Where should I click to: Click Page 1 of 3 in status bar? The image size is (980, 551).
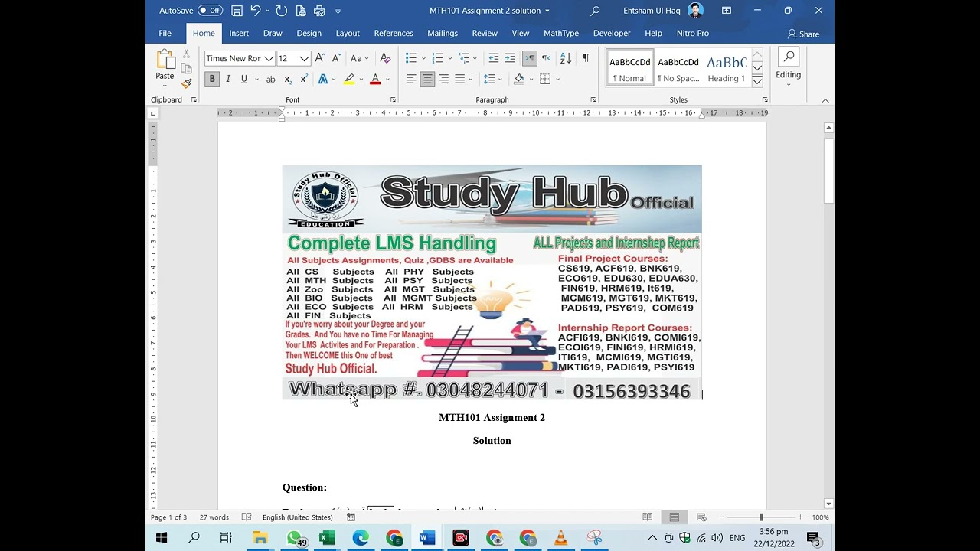point(168,517)
